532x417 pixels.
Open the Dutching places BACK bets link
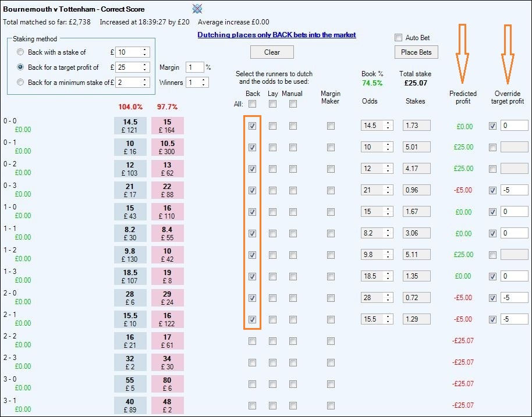[278, 35]
